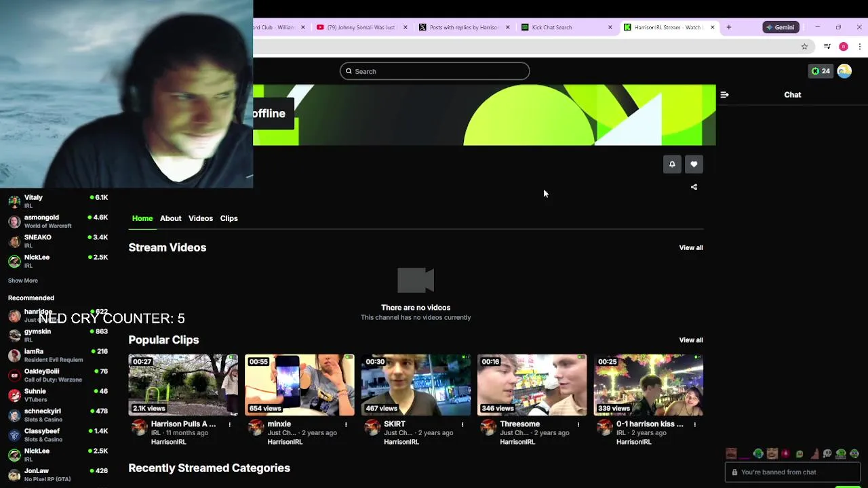Open schneckyirl's recommended channel
The width and height of the screenshot is (868, 488).
[58, 415]
